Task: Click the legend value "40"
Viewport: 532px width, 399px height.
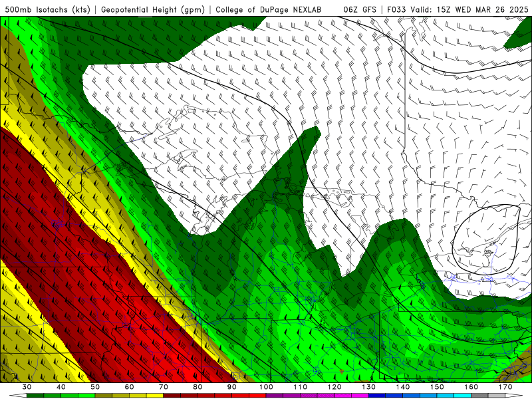Action: pyautogui.click(x=61, y=387)
